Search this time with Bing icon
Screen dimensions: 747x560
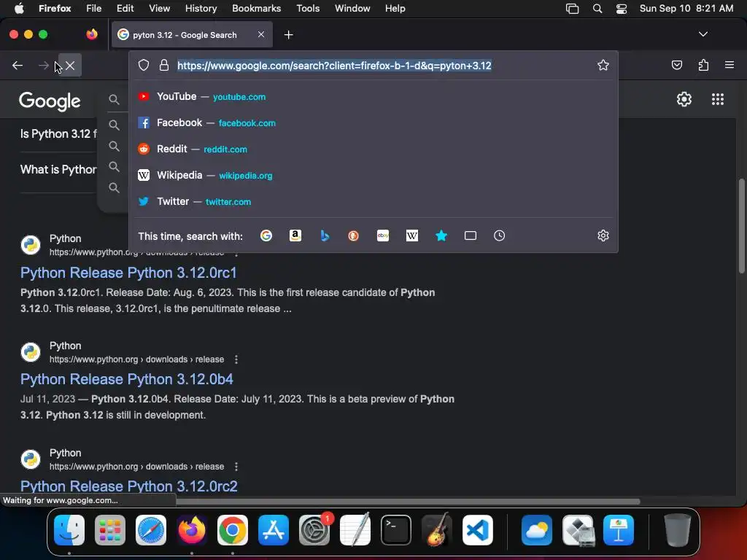coord(325,236)
